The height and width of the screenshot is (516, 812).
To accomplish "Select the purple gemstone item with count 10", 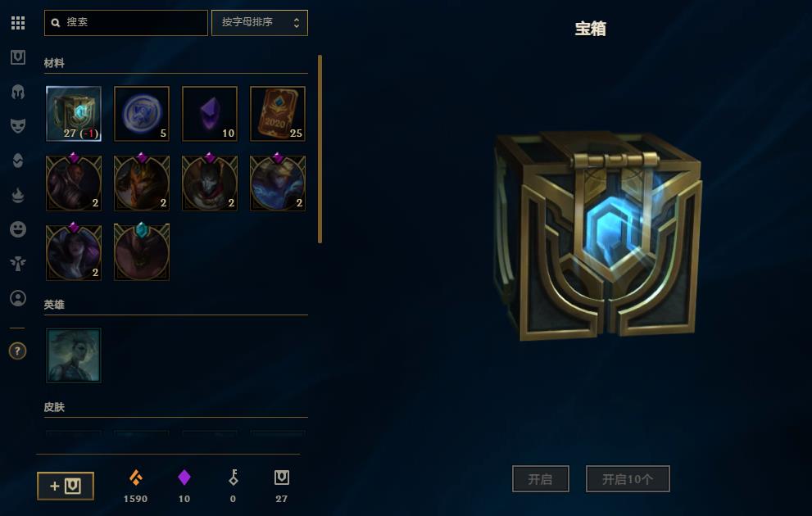I will click(210, 114).
